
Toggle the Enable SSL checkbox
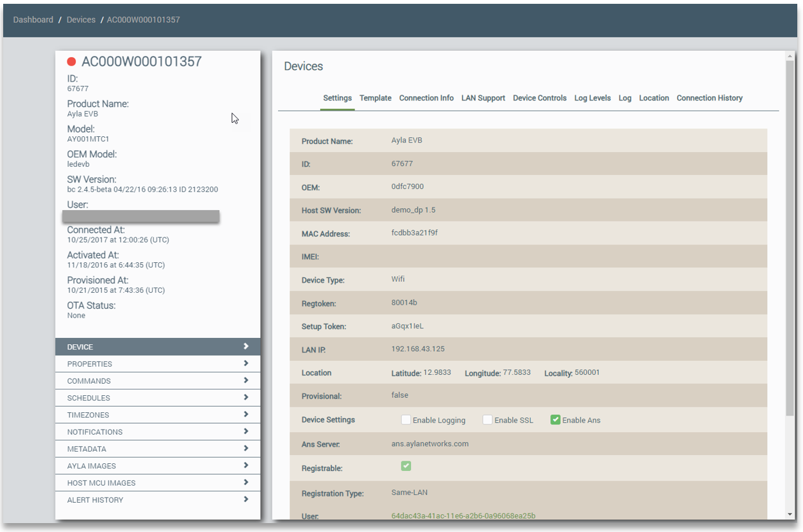[x=487, y=420]
